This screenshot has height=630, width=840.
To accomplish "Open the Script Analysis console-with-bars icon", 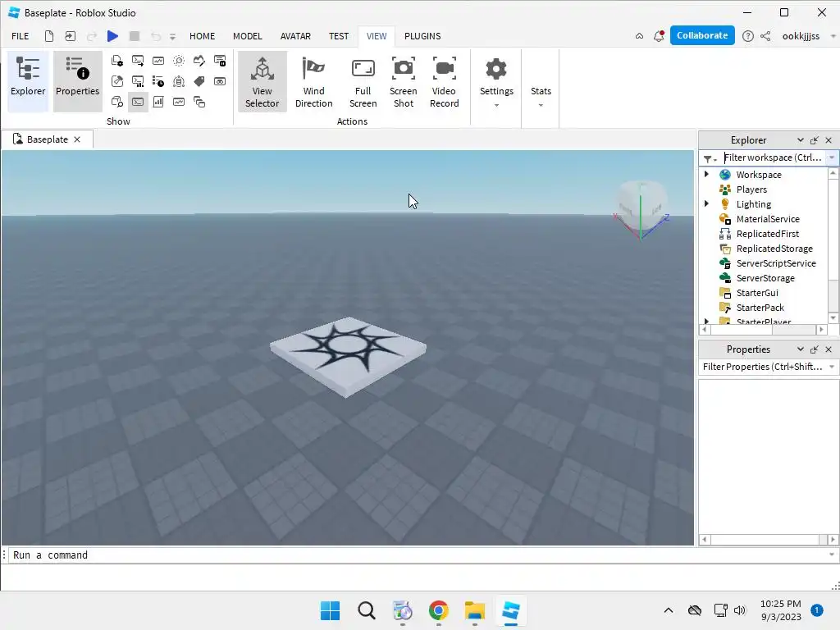I will click(x=138, y=81).
